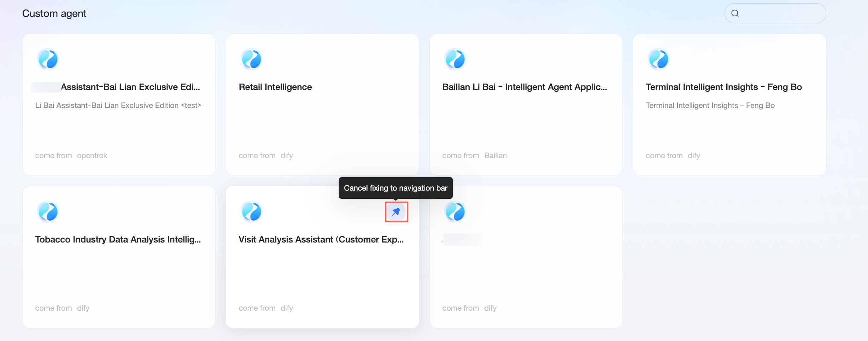Click the Visit Analysis Assistant agent logo
Image resolution: width=868 pixels, height=341 pixels.
251,212
